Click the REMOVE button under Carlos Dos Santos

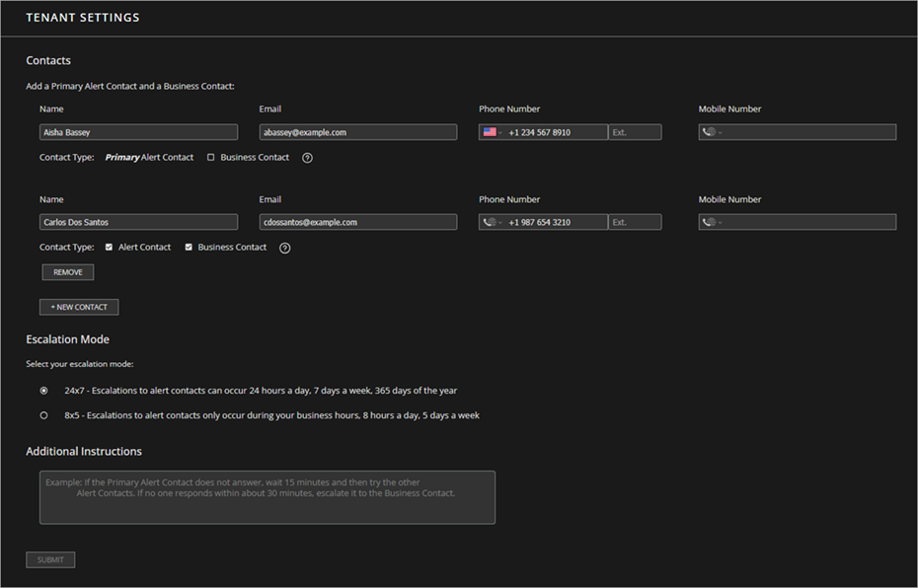coord(67,271)
